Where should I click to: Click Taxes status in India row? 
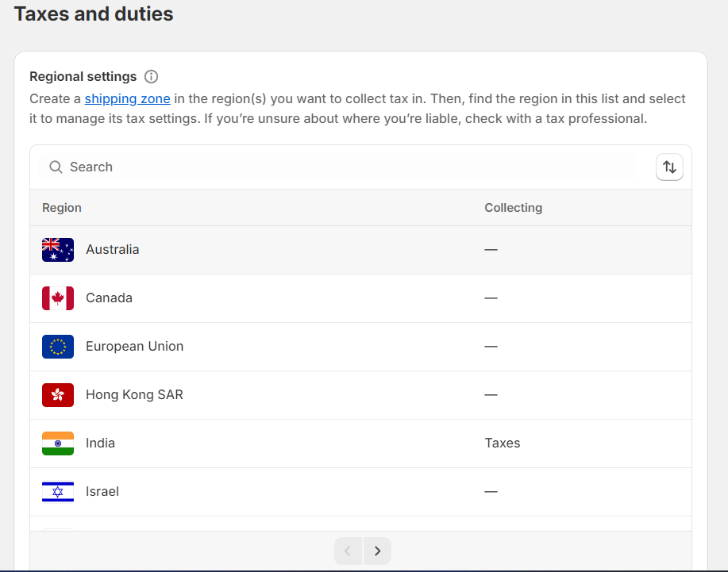coord(502,443)
